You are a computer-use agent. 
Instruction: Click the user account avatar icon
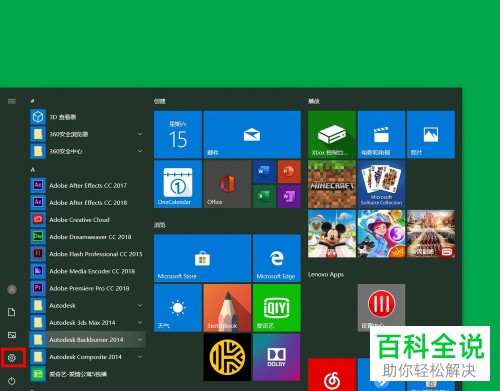click(12, 289)
